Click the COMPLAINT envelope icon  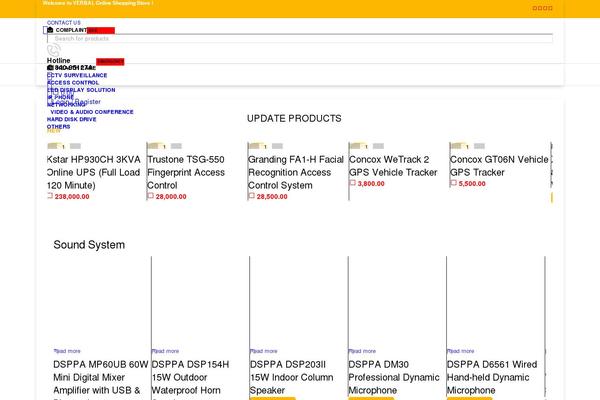(50, 30)
